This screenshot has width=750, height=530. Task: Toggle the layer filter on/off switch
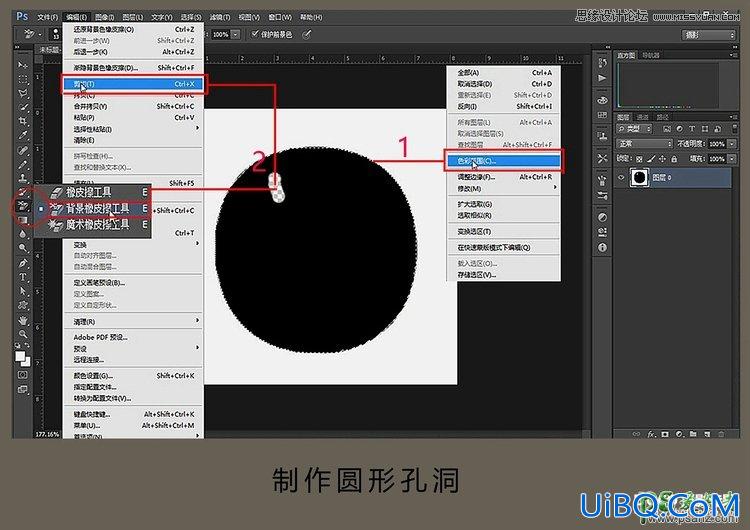click(735, 129)
